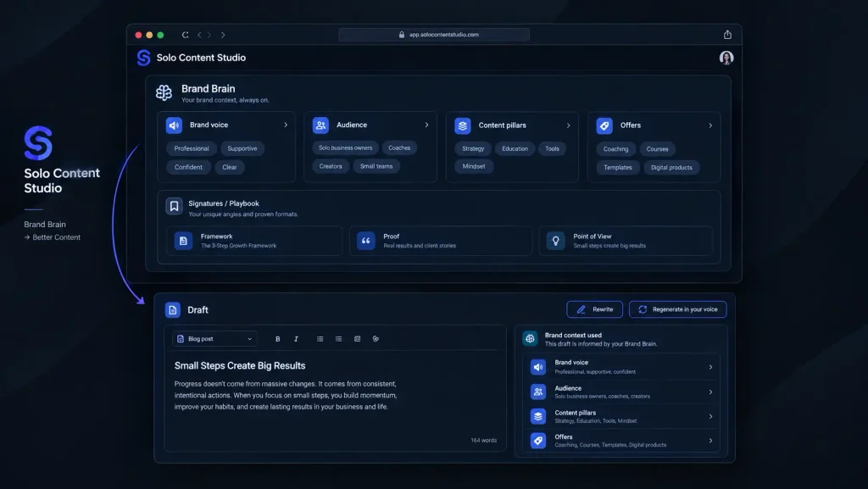This screenshot has width=868, height=489.
Task: Click the Proof quotation-mark icon
Action: (366, 241)
